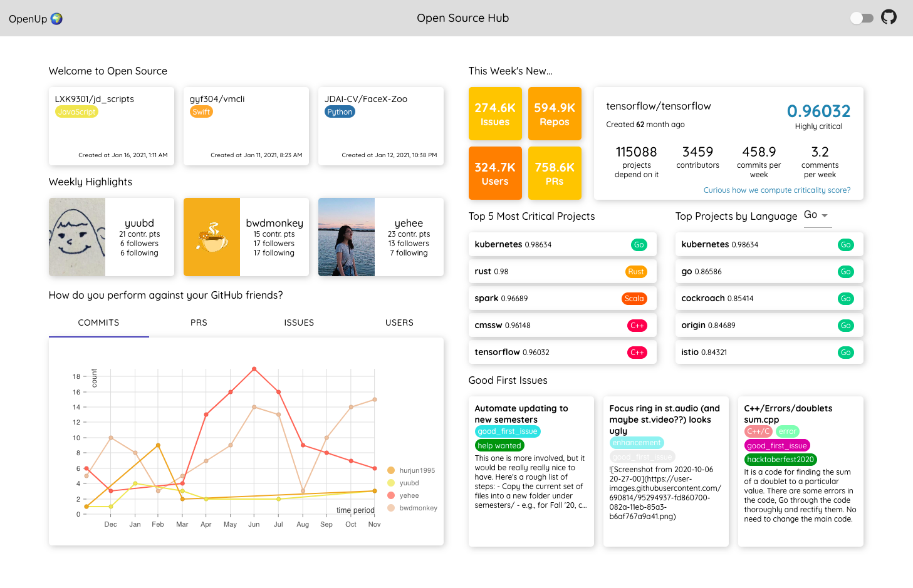Viewport: 913px width, 588px height.
Task: Click good_first_issue label on Automate updating issue
Action: 508,431
